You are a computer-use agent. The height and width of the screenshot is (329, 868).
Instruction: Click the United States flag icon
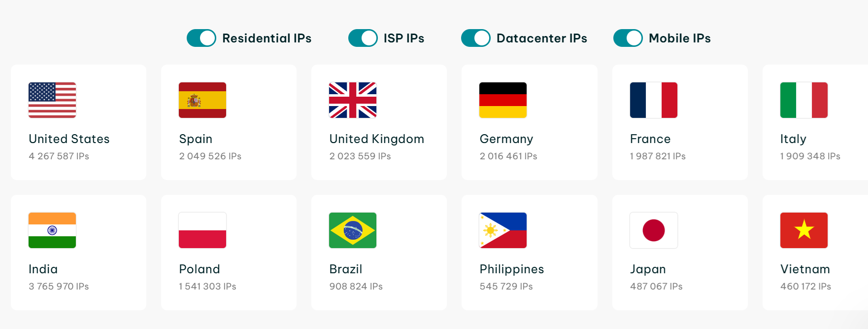point(52,100)
